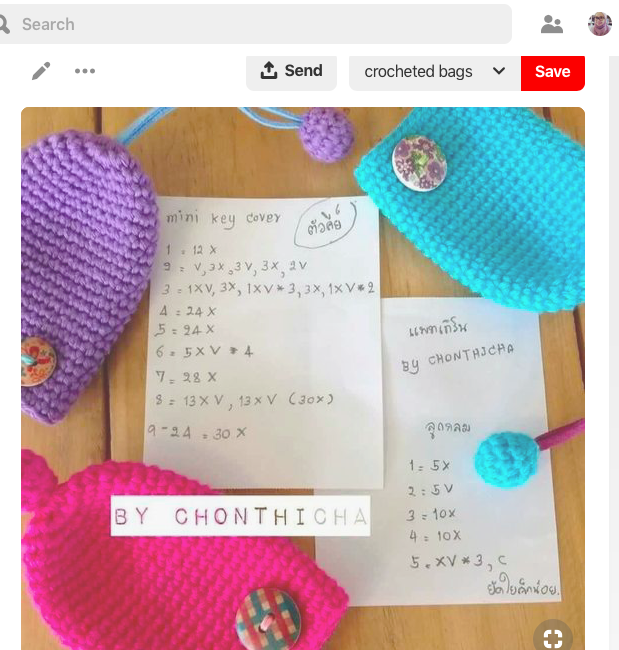Open the following people icon
Image resolution: width=619 pixels, height=650 pixels.
click(x=552, y=24)
